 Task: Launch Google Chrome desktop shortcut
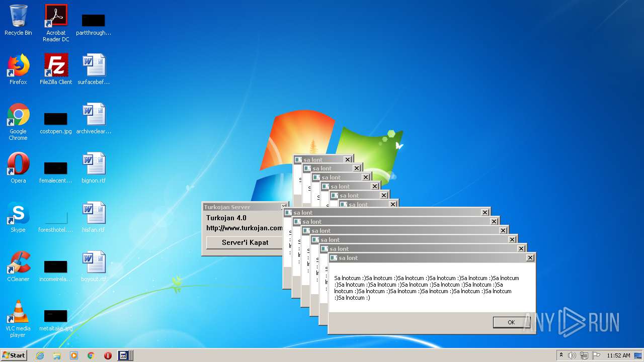[x=18, y=122]
